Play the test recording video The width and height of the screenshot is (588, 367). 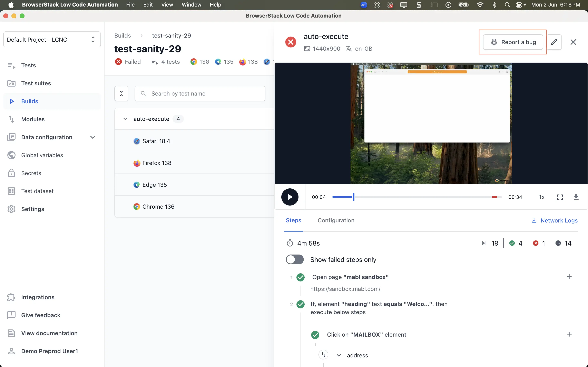[290, 197]
